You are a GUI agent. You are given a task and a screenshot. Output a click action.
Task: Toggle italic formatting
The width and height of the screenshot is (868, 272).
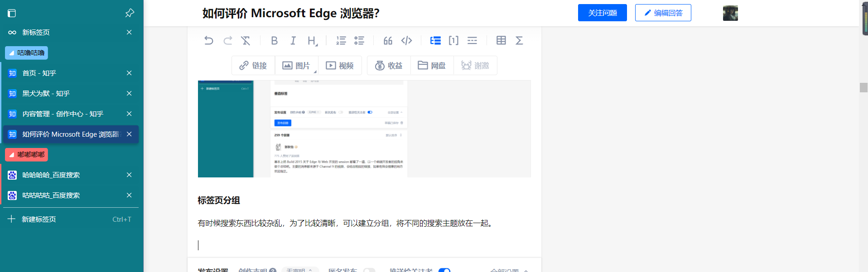293,41
